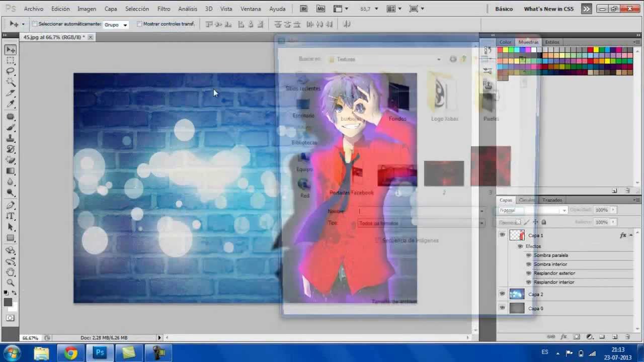Select the Move tool in the toolbox
This screenshot has width=644, height=362.
11,50
